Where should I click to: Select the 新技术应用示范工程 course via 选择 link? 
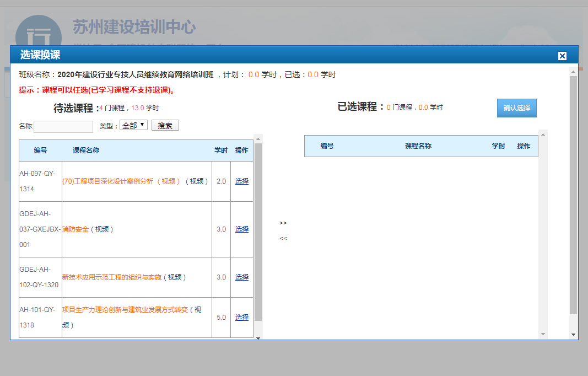[x=241, y=277]
